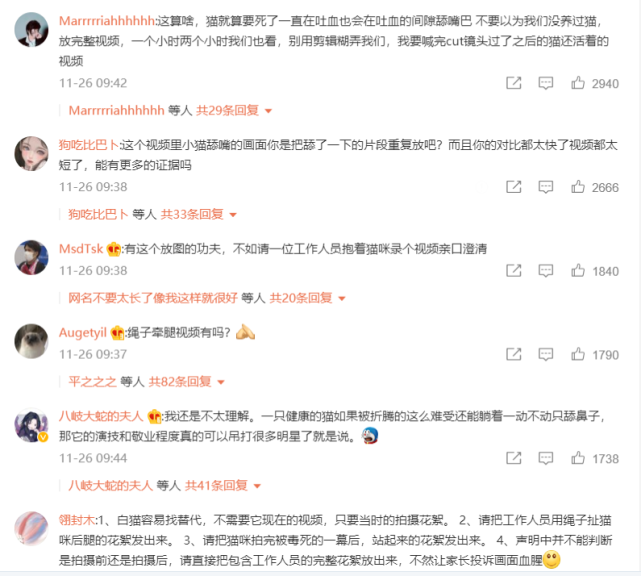641x576 pixels.
Task: Like the comment with 2940 likes
Action: pyautogui.click(x=577, y=83)
